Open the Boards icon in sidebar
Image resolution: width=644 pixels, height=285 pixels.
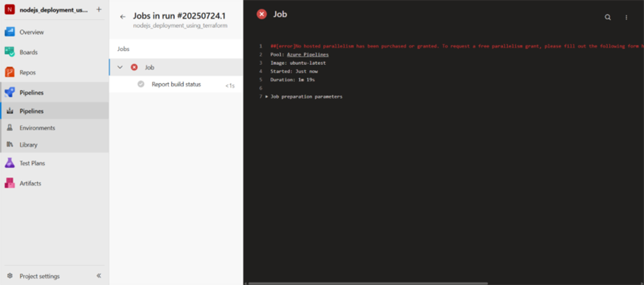[9, 52]
